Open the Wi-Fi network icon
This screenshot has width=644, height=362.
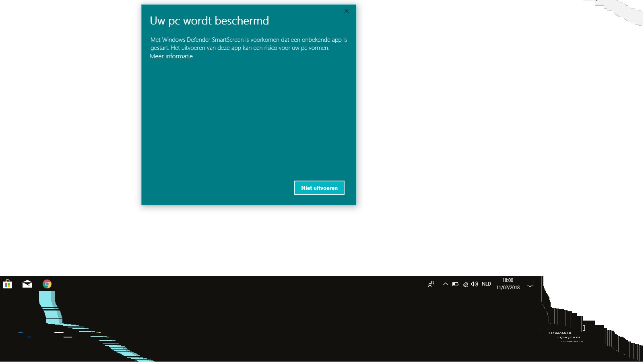465,284
